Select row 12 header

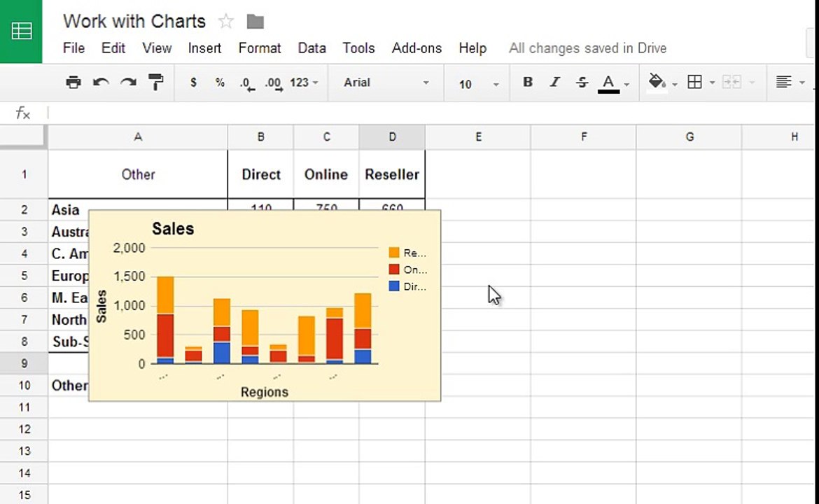pos(24,429)
